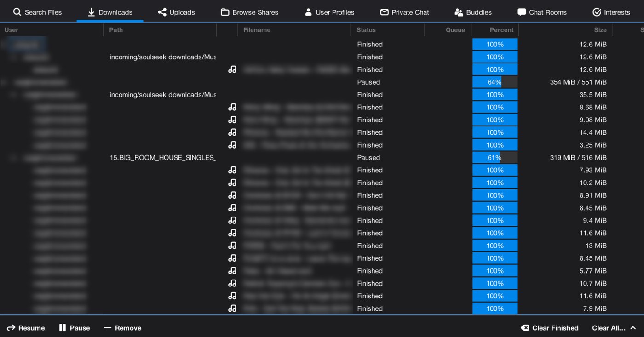
Task: Select the Paused status in the 61% row
Action: click(368, 157)
